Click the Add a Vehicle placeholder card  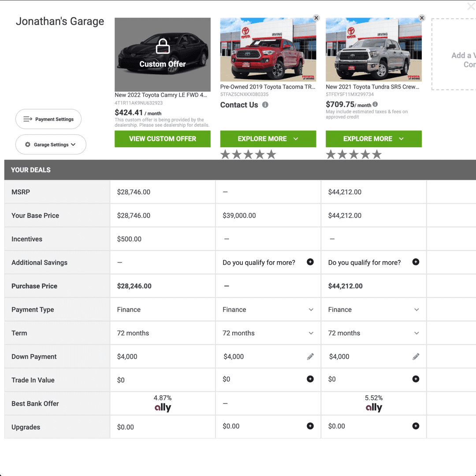454,54
